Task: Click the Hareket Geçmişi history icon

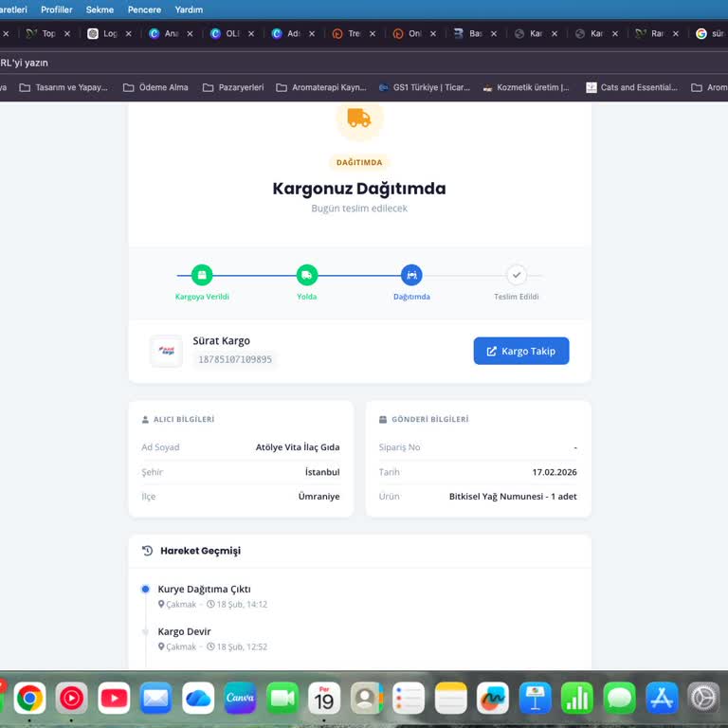Action: [147, 551]
